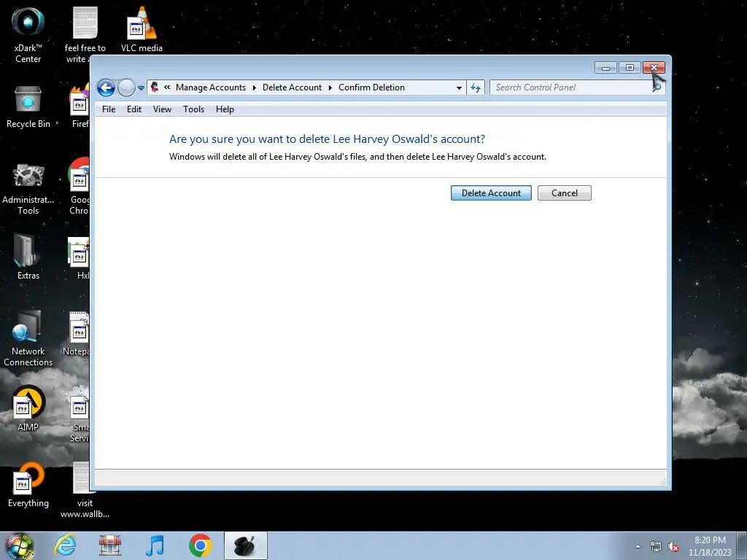Click the search magnifier icon
This screenshot has height=560, width=747.
657,87
